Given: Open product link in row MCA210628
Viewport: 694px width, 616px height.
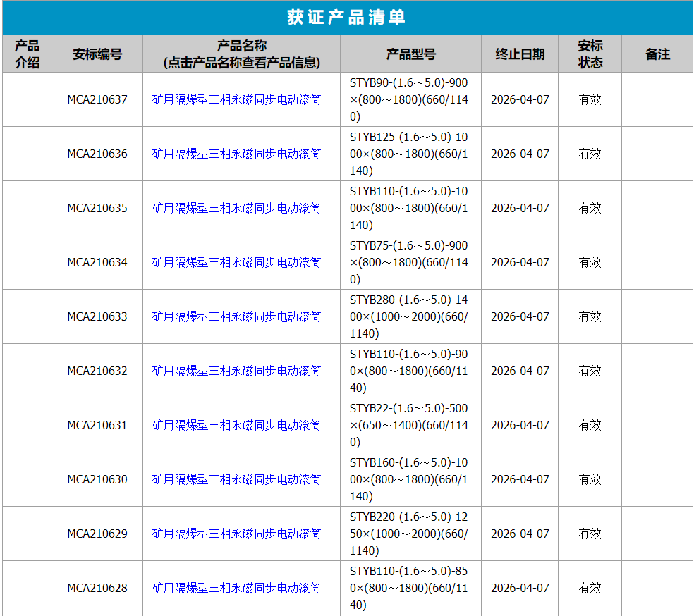Looking at the screenshot, I should click(x=236, y=588).
